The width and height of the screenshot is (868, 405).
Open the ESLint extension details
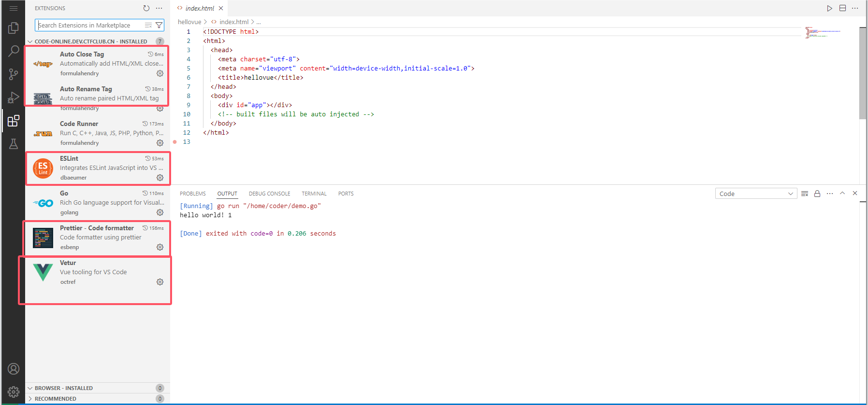point(98,168)
